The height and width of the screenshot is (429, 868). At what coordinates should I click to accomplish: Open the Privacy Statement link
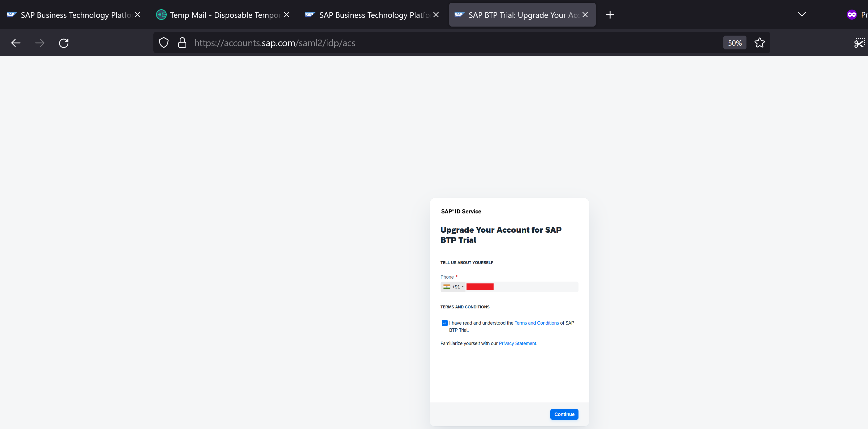517,343
